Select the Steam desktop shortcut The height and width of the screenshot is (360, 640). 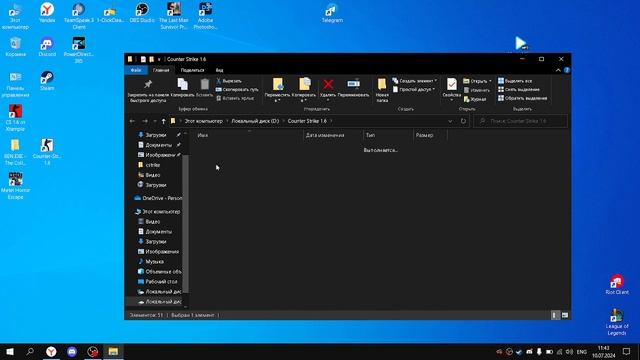pos(47,81)
